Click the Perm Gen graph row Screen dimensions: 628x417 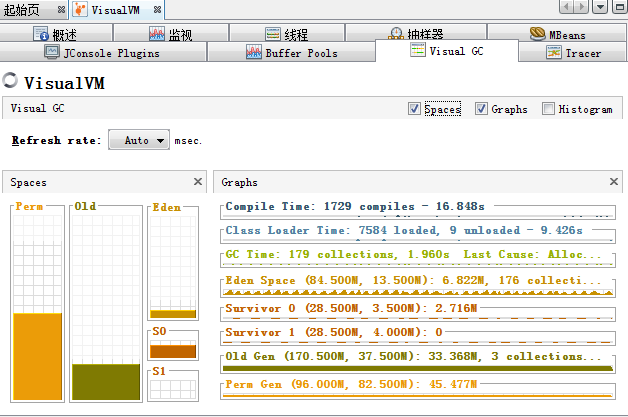(x=417, y=389)
